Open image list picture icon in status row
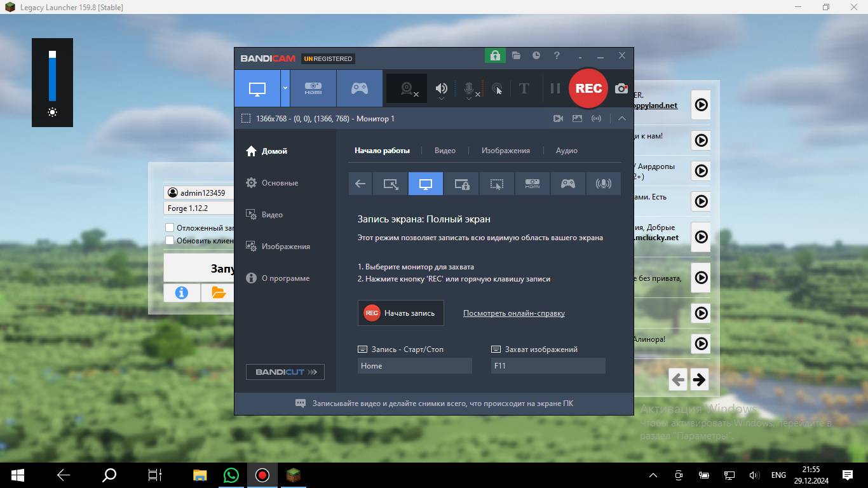This screenshot has height=488, width=868. tap(577, 118)
